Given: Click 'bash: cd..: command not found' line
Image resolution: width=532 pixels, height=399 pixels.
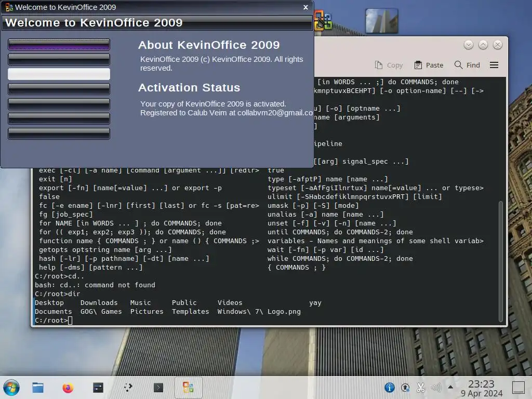Looking at the screenshot, I should 95,285.
